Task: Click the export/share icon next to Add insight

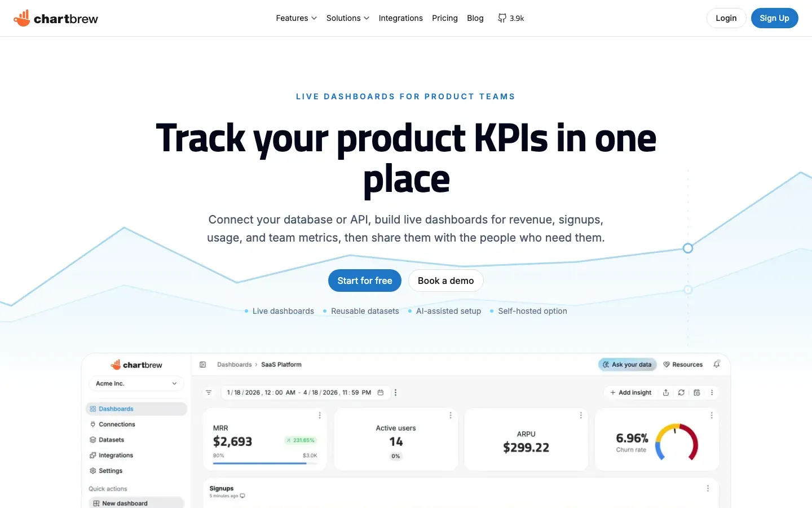Action: [666, 392]
